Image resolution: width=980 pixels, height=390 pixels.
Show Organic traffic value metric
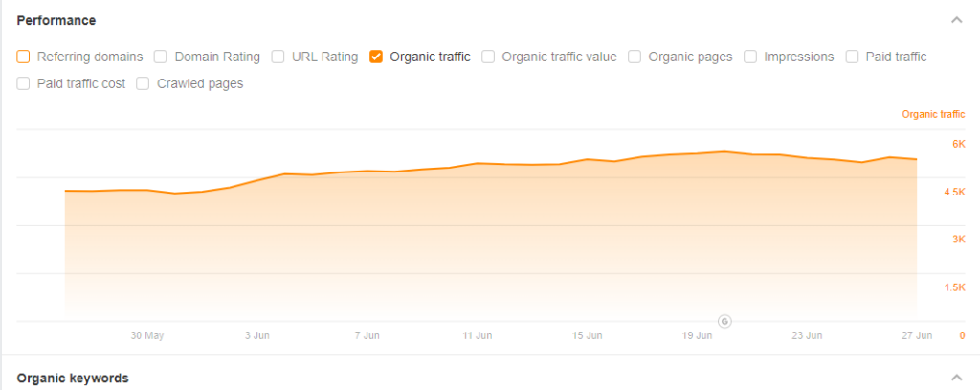[488, 57]
